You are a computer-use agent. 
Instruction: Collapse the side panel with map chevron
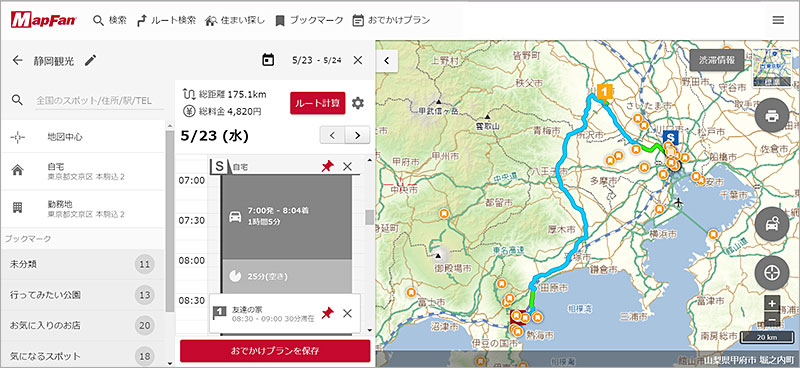point(387,61)
